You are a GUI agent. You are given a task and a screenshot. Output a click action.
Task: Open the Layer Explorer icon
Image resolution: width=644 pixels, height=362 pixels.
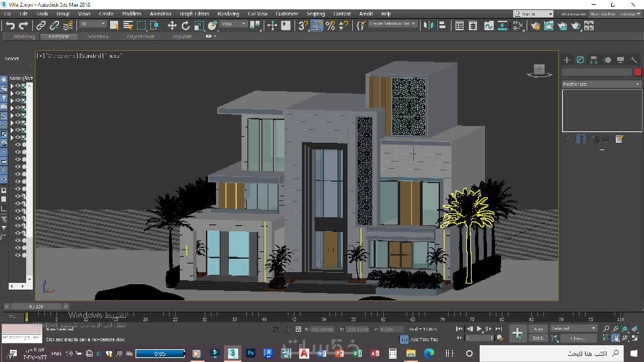click(x=473, y=25)
